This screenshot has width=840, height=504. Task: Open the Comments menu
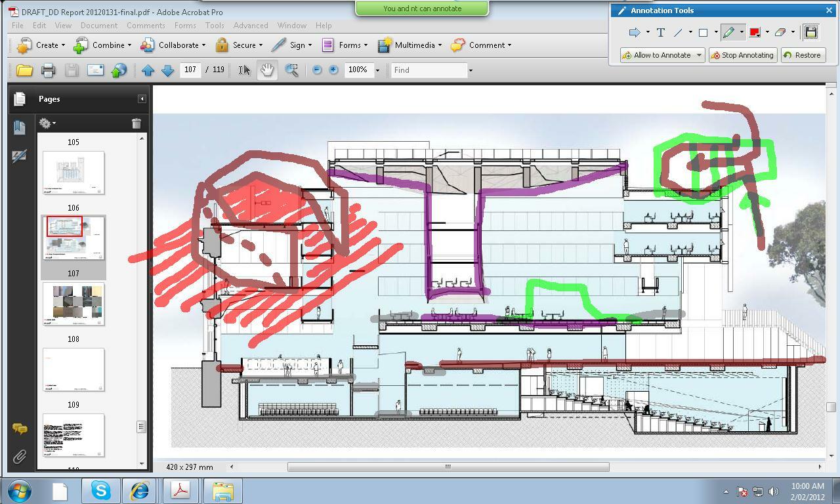(x=146, y=26)
